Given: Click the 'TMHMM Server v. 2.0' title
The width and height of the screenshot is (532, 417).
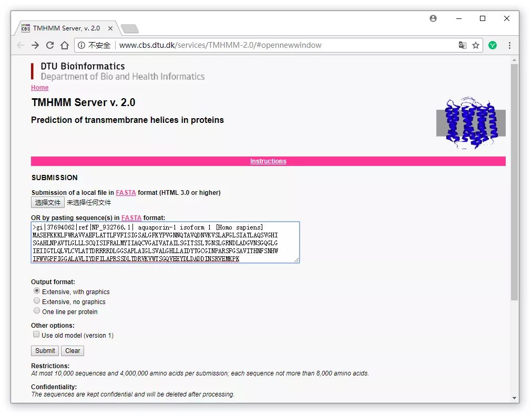Looking at the screenshot, I should tap(84, 102).
